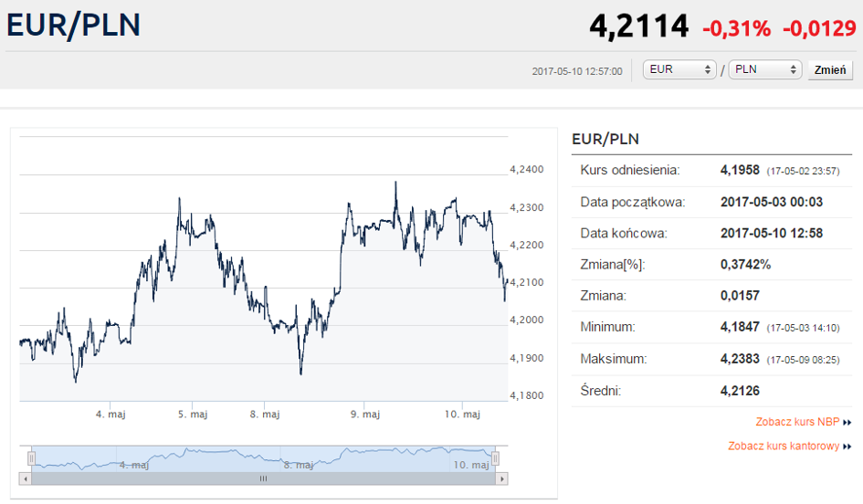This screenshot has width=863, height=504.
Task: Click the 8. maj label in the navigator strip
Action: coord(299,466)
